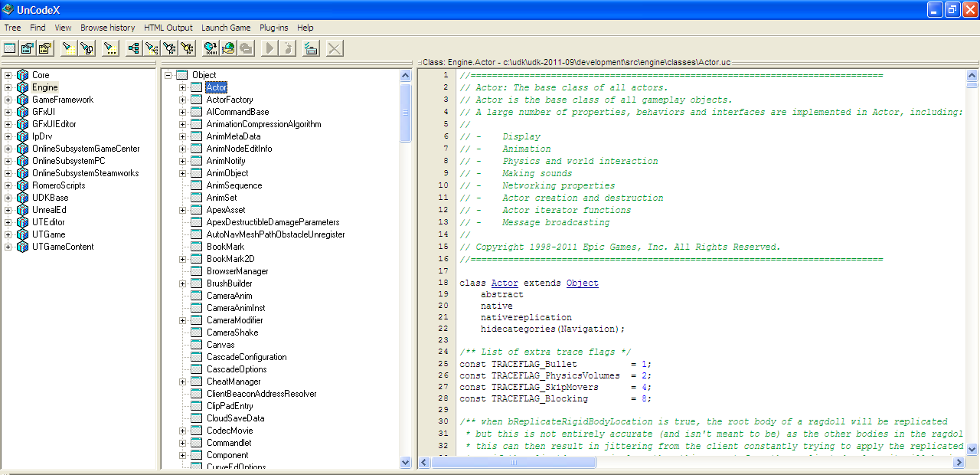Expand the Engine package node
Screen dimensions: 980x475
8,87
